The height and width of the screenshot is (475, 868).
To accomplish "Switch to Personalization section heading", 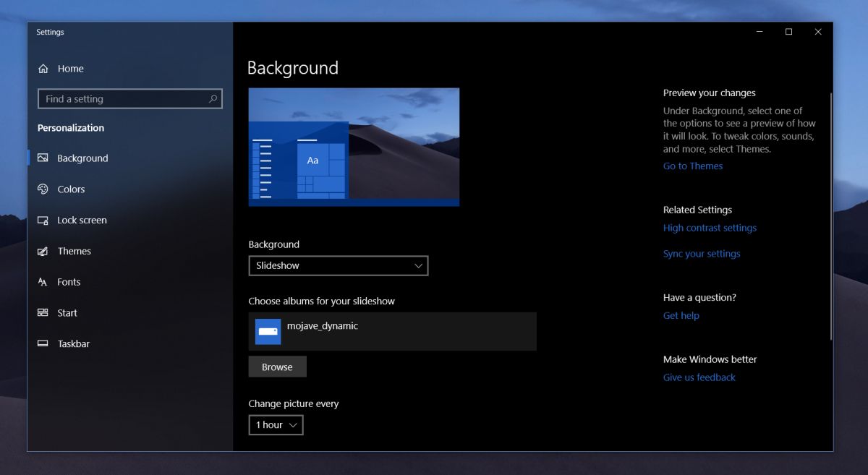I will (70, 127).
